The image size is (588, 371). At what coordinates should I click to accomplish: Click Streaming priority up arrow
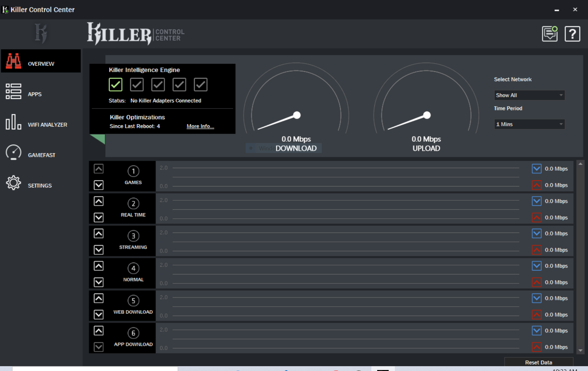tap(99, 233)
